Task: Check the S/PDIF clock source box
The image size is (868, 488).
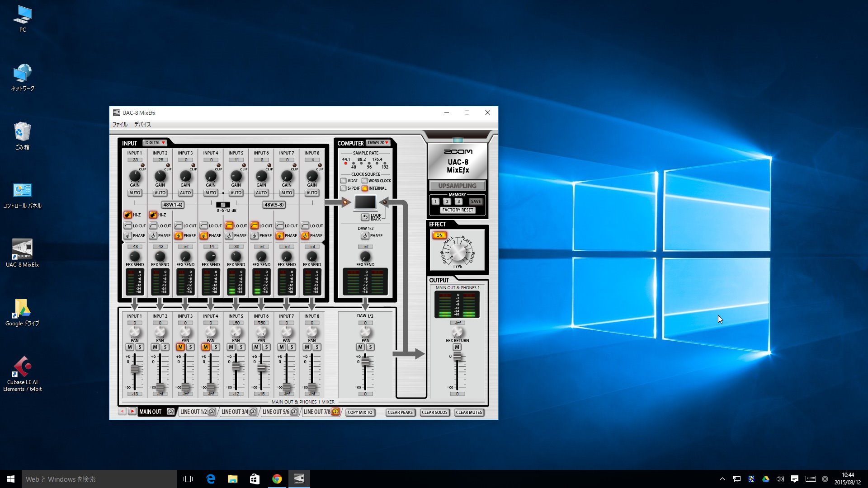Action: click(x=343, y=188)
